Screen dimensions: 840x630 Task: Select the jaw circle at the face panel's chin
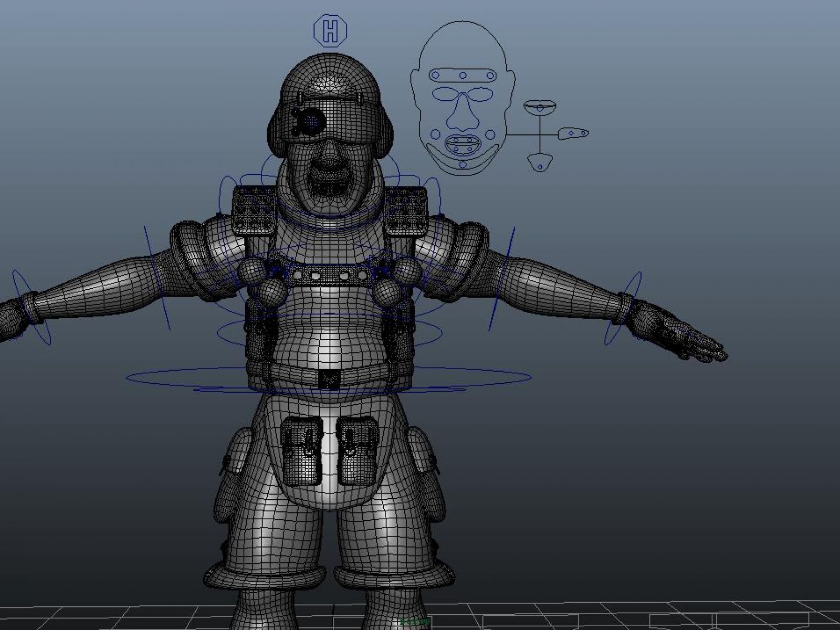click(463, 164)
